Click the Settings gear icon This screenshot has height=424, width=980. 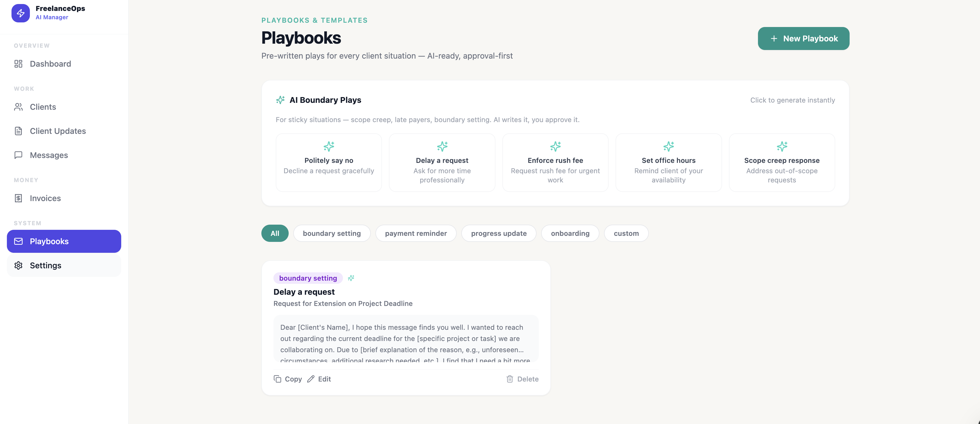coord(18,265)
